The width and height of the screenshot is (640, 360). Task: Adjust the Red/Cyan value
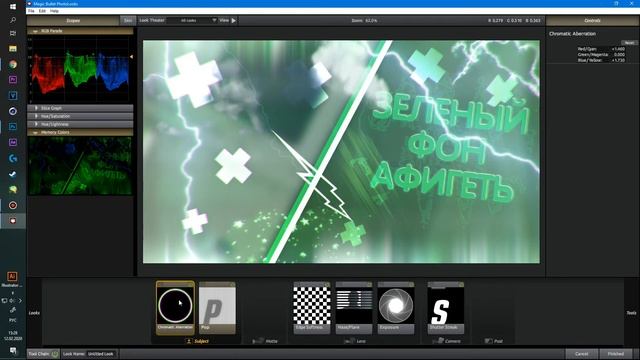click(x=618, y=49)
